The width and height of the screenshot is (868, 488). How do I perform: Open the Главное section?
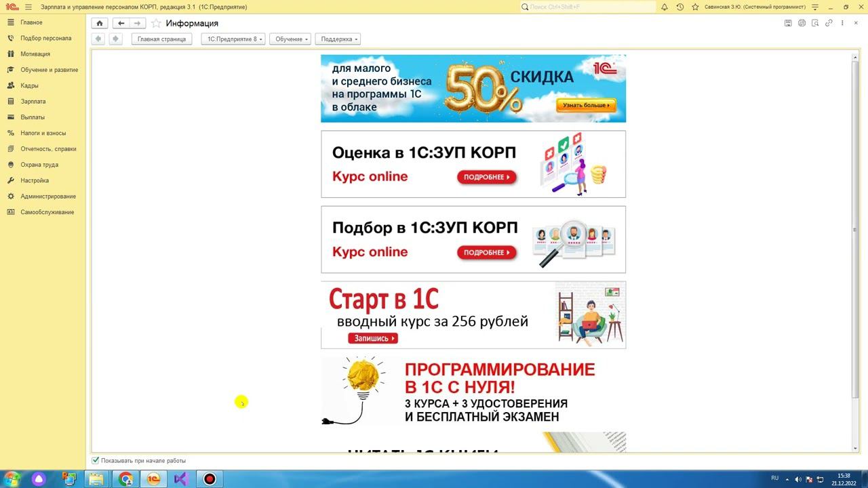click(43, 22)
